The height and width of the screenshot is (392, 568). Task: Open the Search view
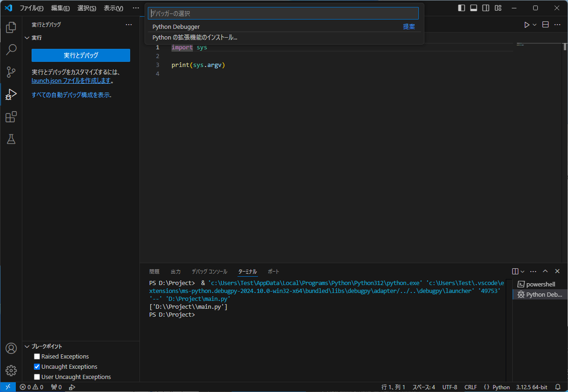tap(11, 50)
